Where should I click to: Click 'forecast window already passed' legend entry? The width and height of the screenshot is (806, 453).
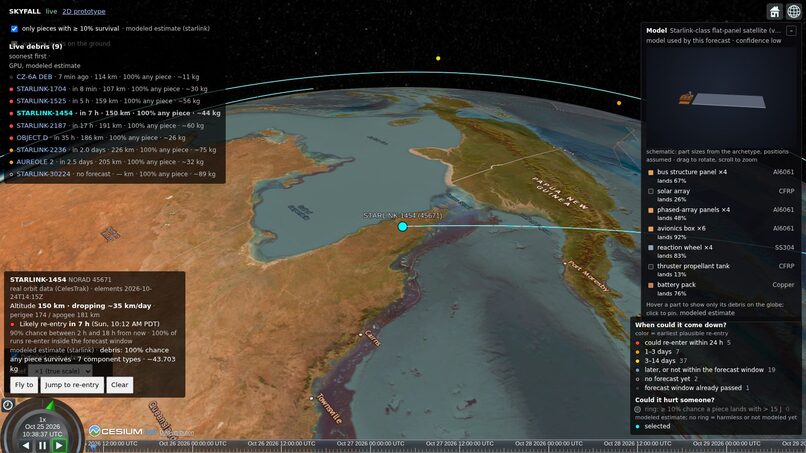coord(692,388)
